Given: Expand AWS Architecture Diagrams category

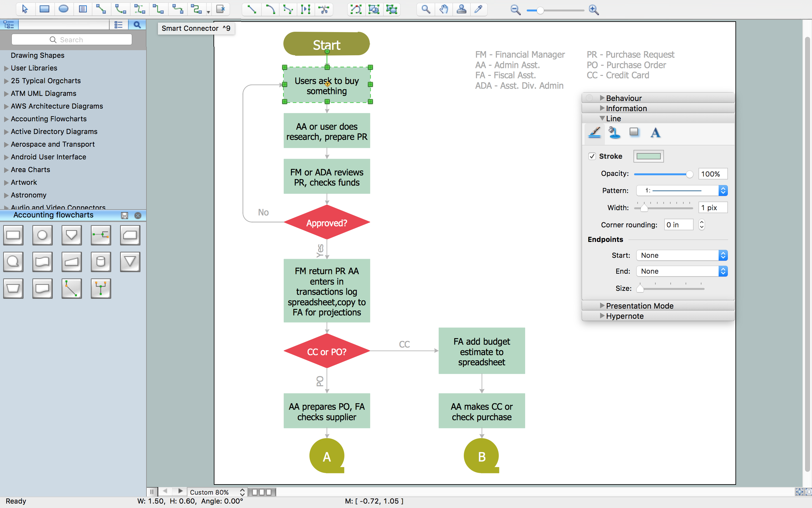Looking at the screenshot, I should 6,106.
